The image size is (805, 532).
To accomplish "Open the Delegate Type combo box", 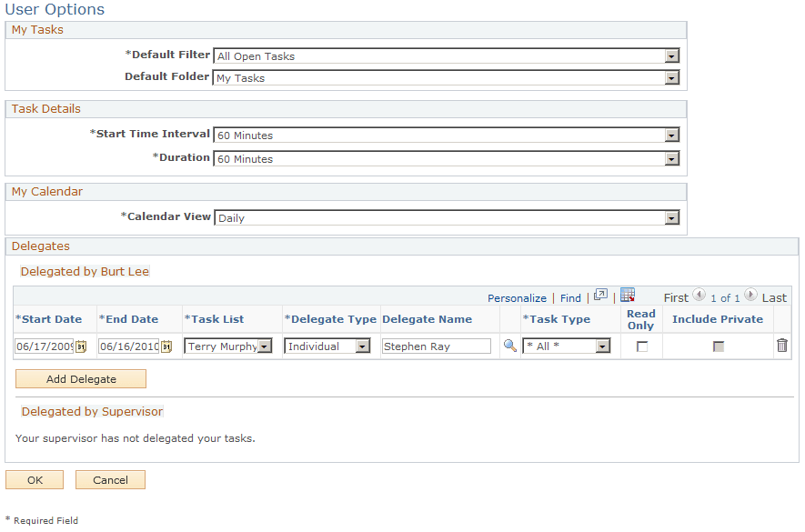I will [362, 346].
